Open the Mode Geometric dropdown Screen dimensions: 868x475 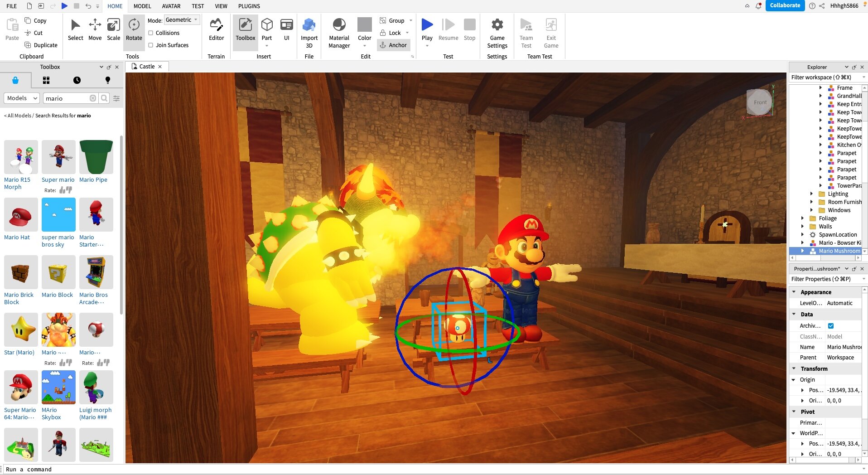[182, 20]
